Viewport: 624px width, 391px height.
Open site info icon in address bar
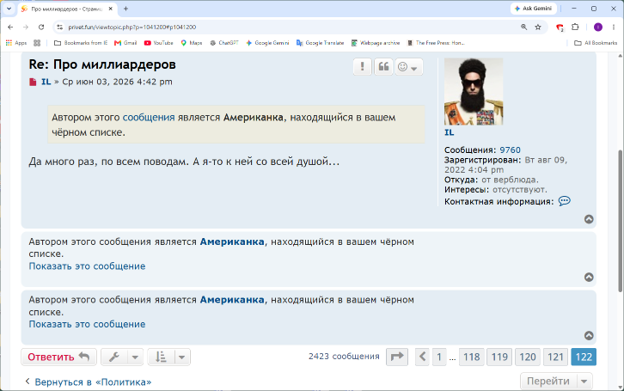pos(60,27)
